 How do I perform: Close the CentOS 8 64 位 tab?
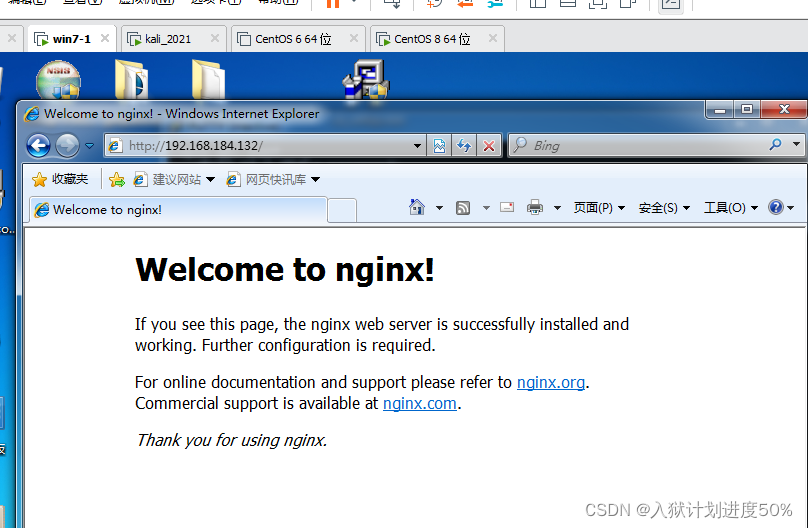pyautogui.click(x=493, y=38)
